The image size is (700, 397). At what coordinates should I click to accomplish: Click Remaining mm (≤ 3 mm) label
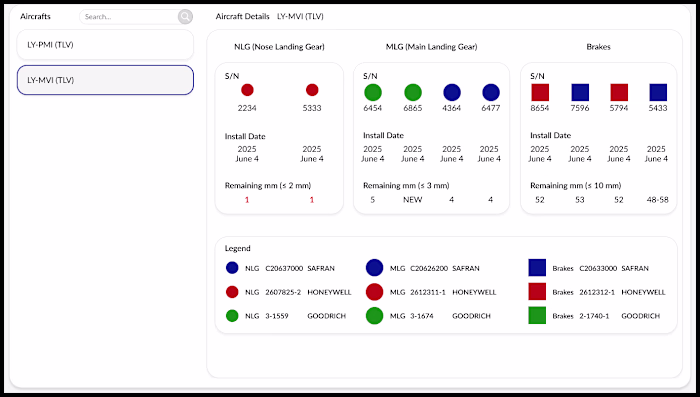pos(406,186)
